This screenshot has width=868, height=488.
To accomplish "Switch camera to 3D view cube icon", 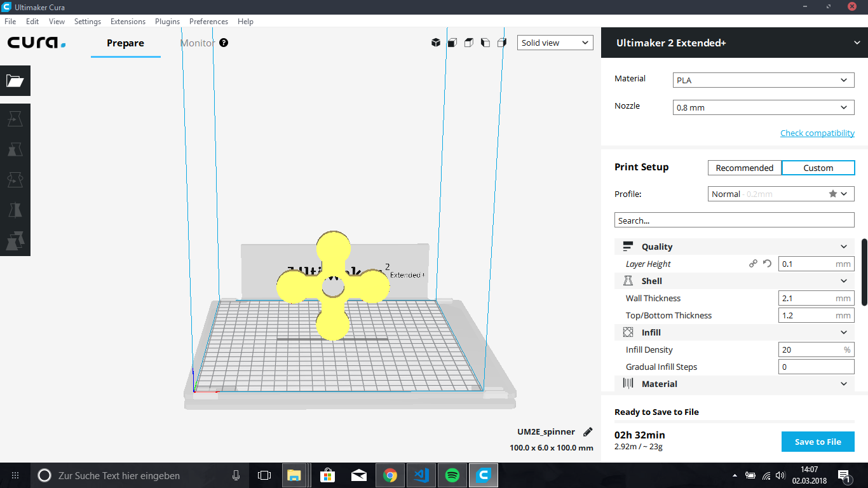I will point(436,43).
